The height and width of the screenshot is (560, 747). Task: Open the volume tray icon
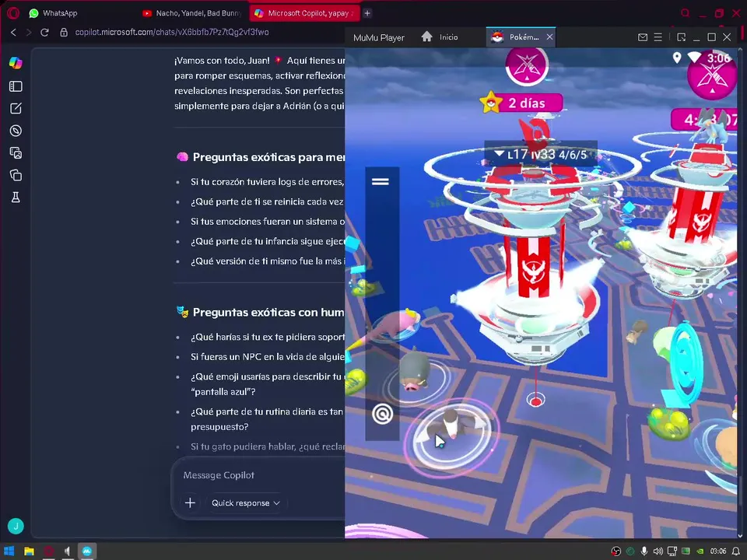coord(658,551)
